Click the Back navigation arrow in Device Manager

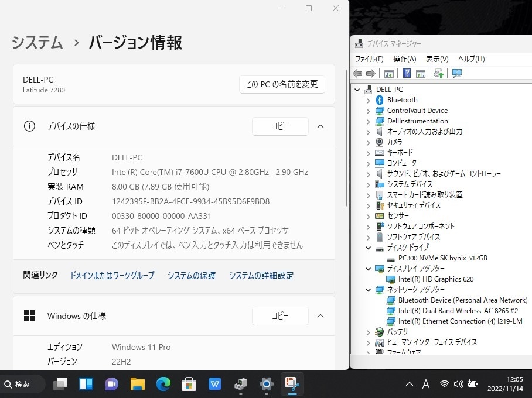pyautogui.click(x=357, y=73)
